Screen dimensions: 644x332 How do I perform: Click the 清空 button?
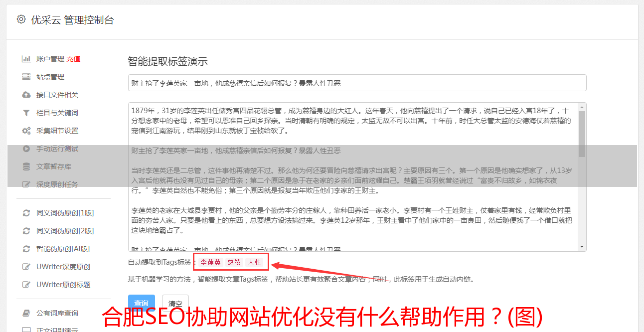[x=175, y=303]
